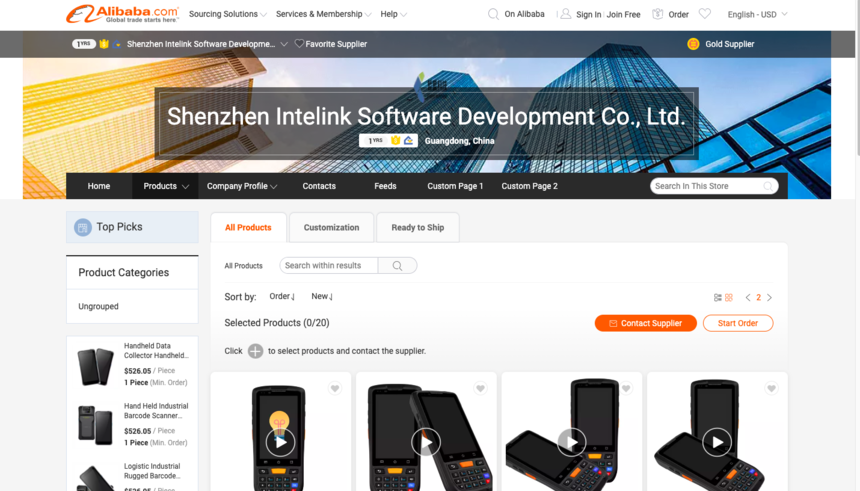Favorite the third product card heart
This screenshot has width=860, height=491.
click(x=626, y=388)
